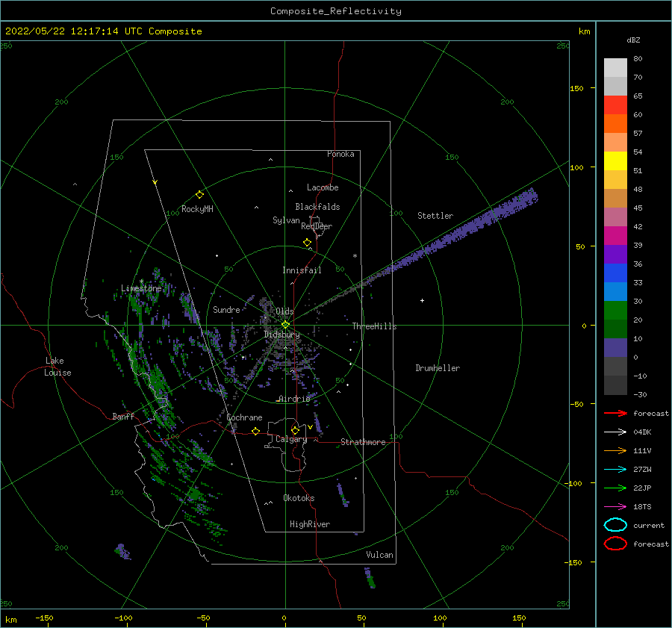Click the asterisk marker above Limestone

click(141, 282)
